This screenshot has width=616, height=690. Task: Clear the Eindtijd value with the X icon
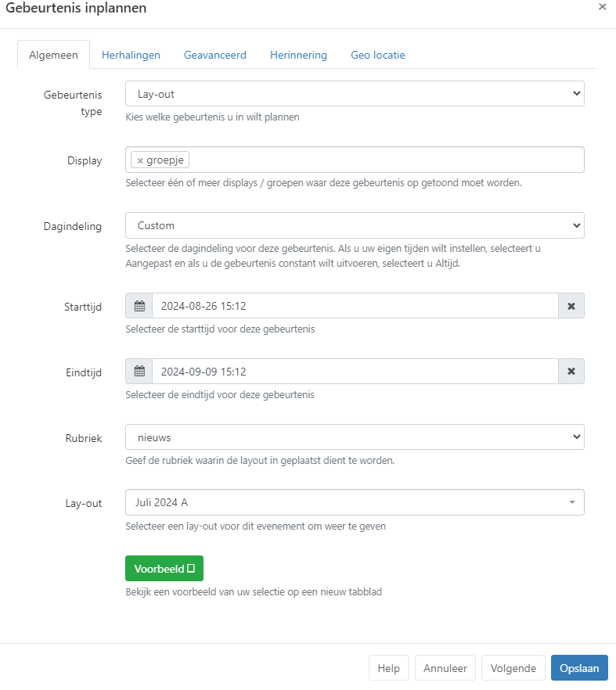[x=571, y=372]
